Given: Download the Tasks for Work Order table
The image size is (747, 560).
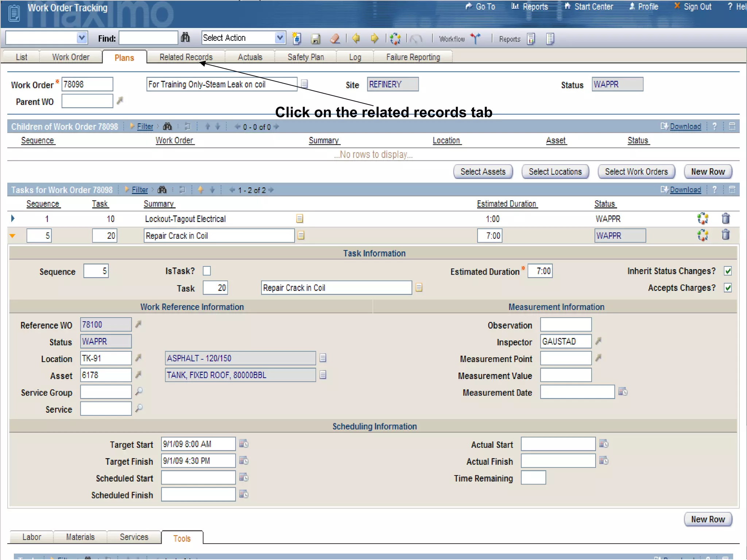Looking at the screenshot, I should [685, 190].
